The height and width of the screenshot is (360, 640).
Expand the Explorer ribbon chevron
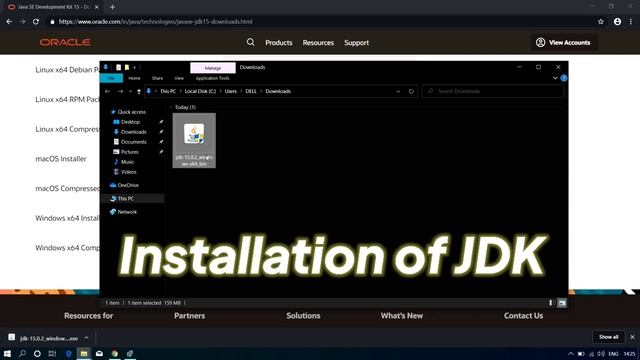coord(555,78)
